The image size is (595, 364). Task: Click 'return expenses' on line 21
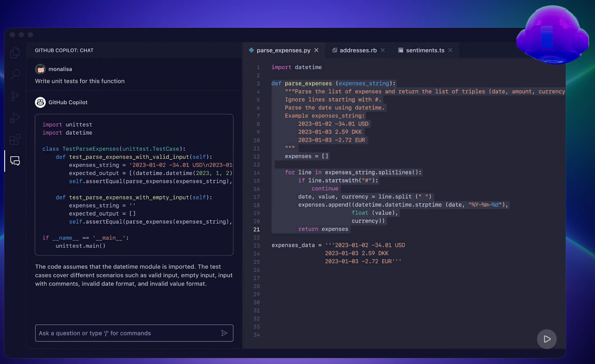[x=323, y=229]
